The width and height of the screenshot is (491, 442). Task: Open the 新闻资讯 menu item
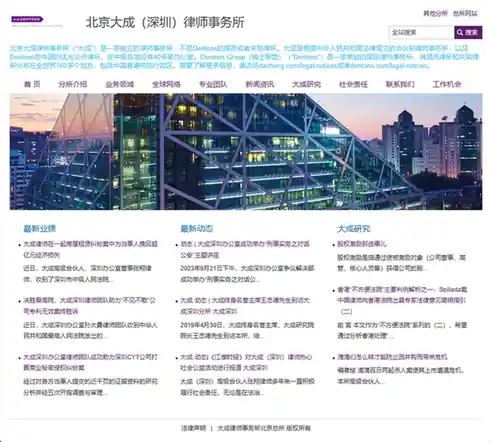click(260, 84)
